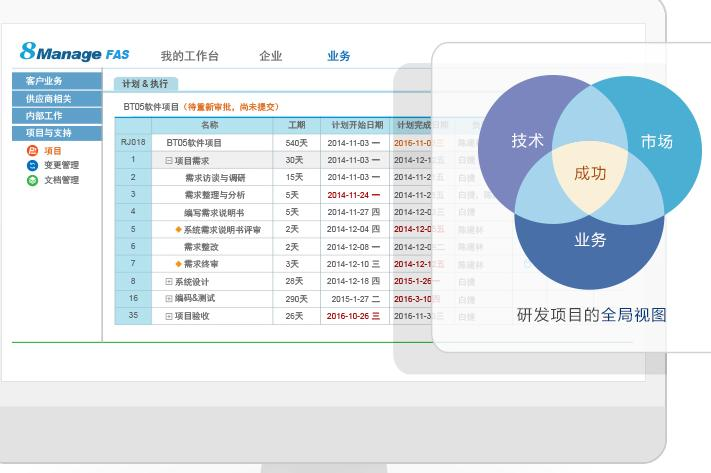The image size is (711, 473).
Task: Expand the 系统设计 task group
Action: [x=169, y=282]
